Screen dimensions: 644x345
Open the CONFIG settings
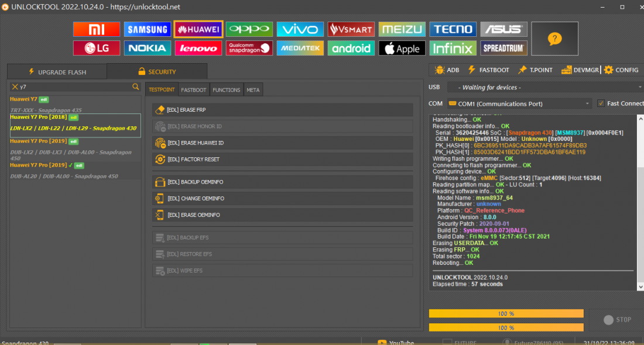[621, 70]
